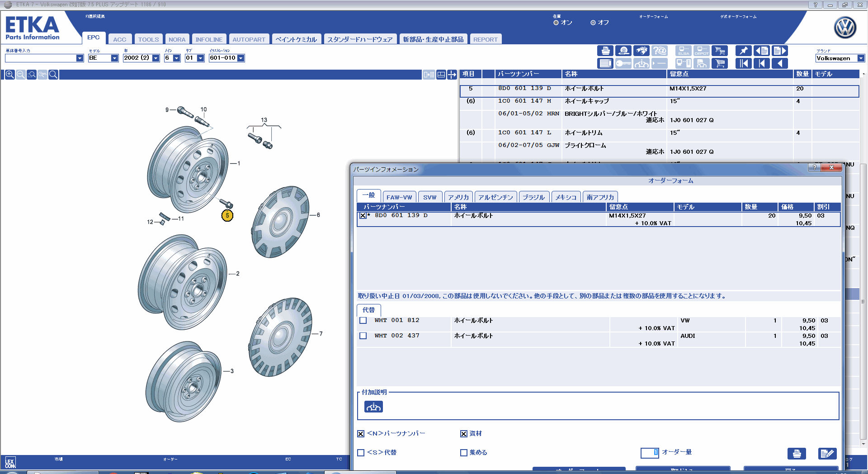Click the car info icon in 付加説明
The image size is (868, 474).
tap(373, 407)
